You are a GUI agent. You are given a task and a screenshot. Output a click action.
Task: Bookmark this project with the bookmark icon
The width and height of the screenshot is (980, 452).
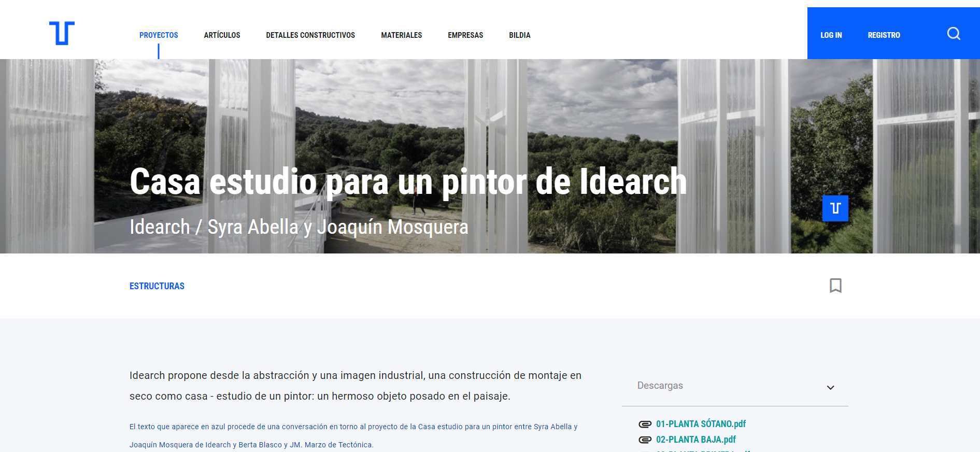pos(835,286)
